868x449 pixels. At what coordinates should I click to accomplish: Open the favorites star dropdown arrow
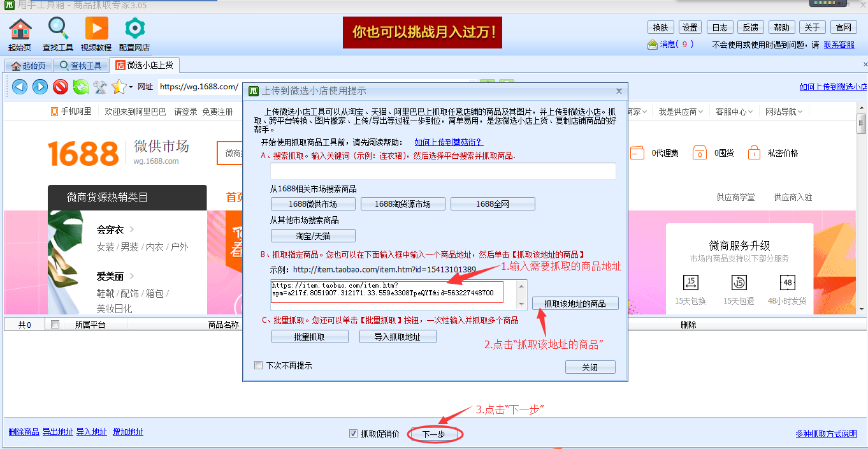131,87
